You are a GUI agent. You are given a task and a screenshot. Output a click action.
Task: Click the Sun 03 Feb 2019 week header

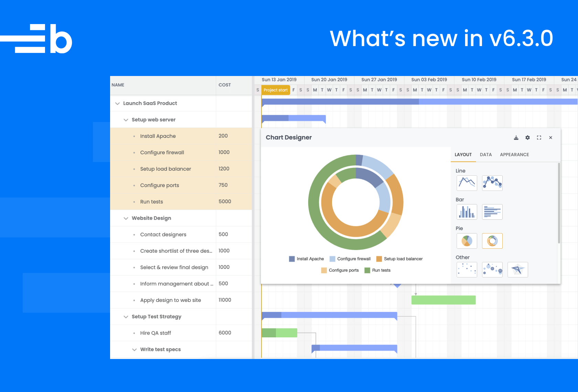pyautogui.click(x=429, y=80)
